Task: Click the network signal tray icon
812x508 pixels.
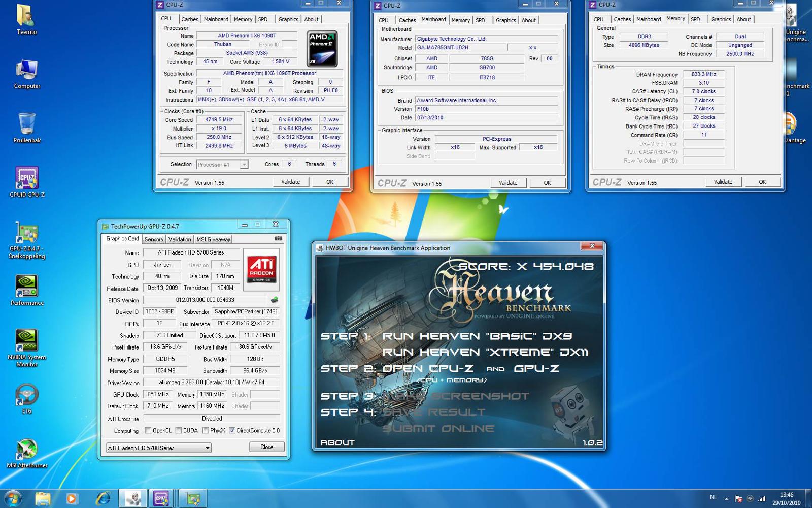Action: [x=762, y=499]
